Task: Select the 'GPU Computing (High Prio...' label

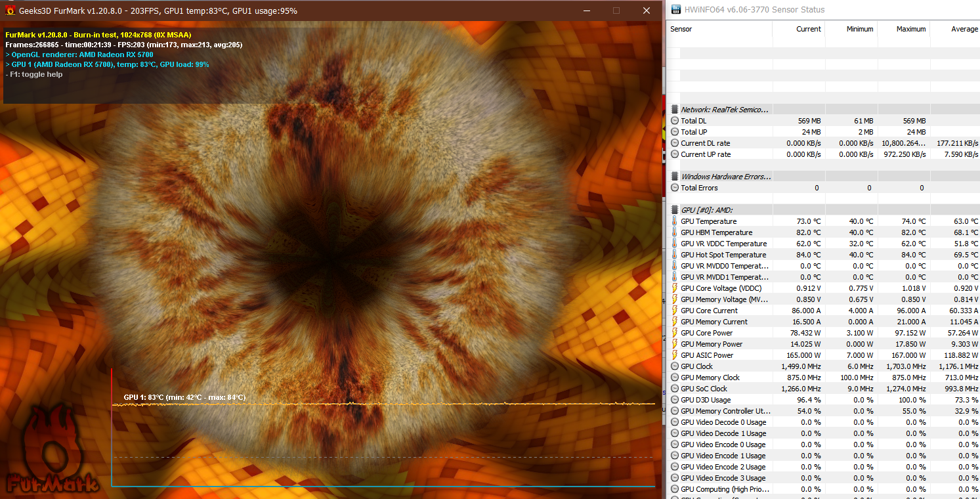Action: [725, 489]
